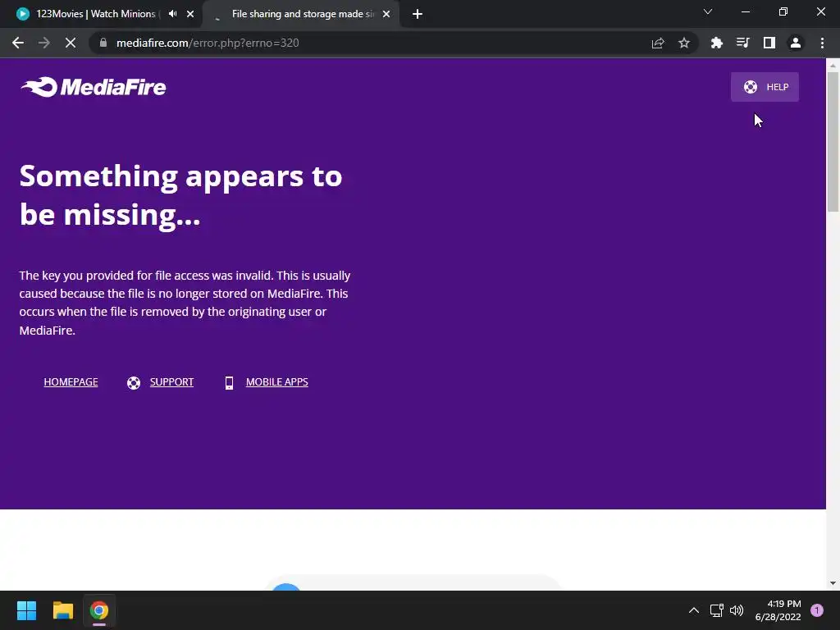This screenshot has width=840, height=630.
Task: Open the HELP button
Action: point(765,87)
